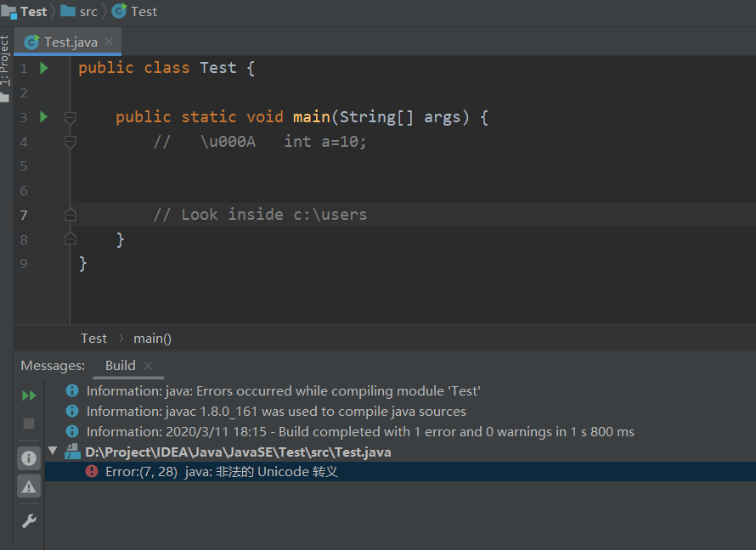This screenshot has width=756, height=550.
Task: Select the D:\Project\IDEA\Java\JavaSE\Test\src\Test.java row
Action: (x=400, y=452)
